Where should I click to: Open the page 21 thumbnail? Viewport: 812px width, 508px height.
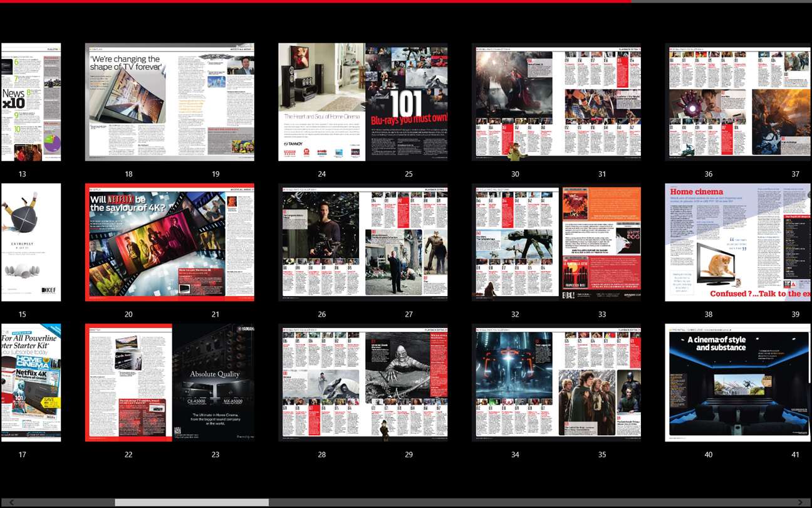pyautogui.click(x=212, y=242)
